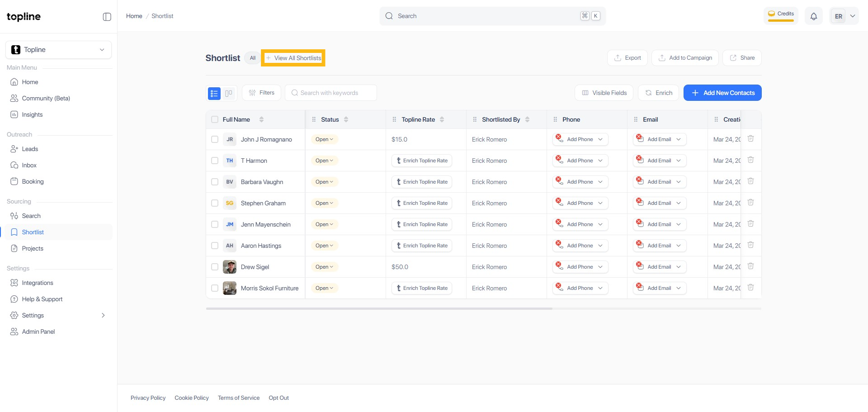The width and height of the screenshot is (868, 412).
Task: Collapse the sidebar panel icon
Action: pyautogui.click(x=107, y=17)
